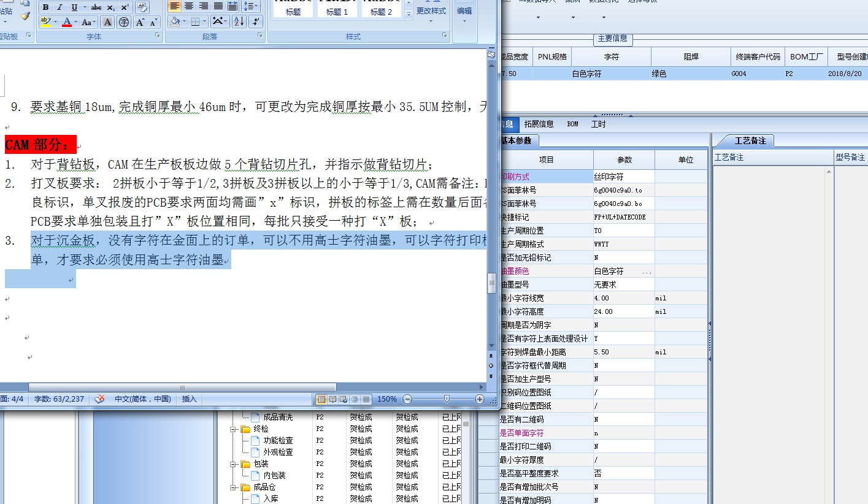Collapse the 终检 tree folder
868x504 pixels.
point(234,429)
